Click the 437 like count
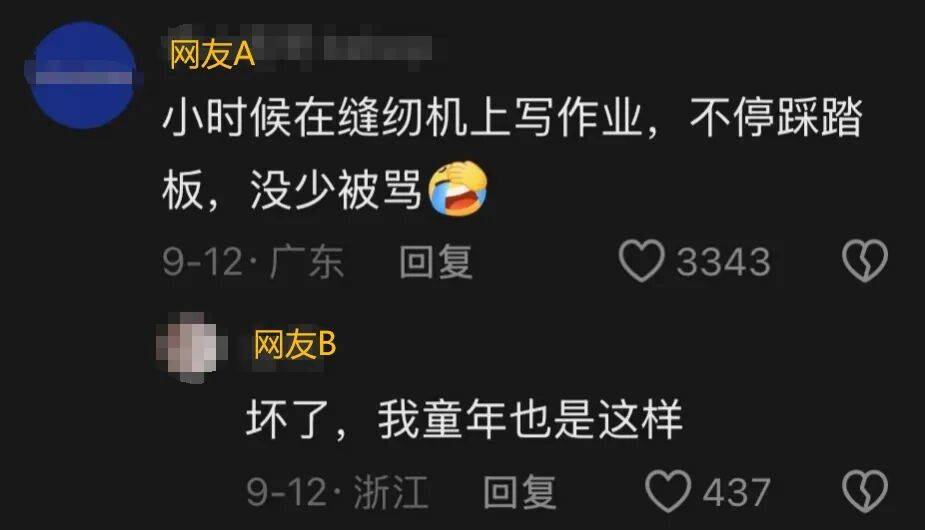Viewport: 925px width, 530px height. coord(736,492)
